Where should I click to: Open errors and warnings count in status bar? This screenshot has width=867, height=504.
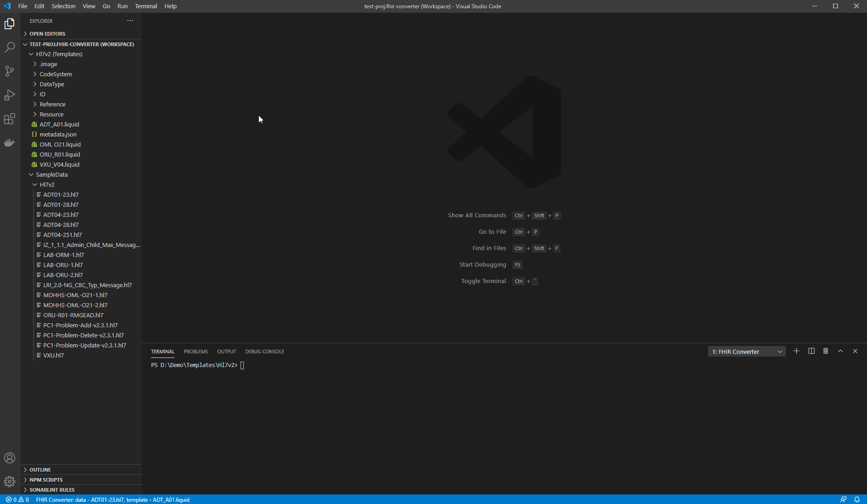[x=17, y=499]
